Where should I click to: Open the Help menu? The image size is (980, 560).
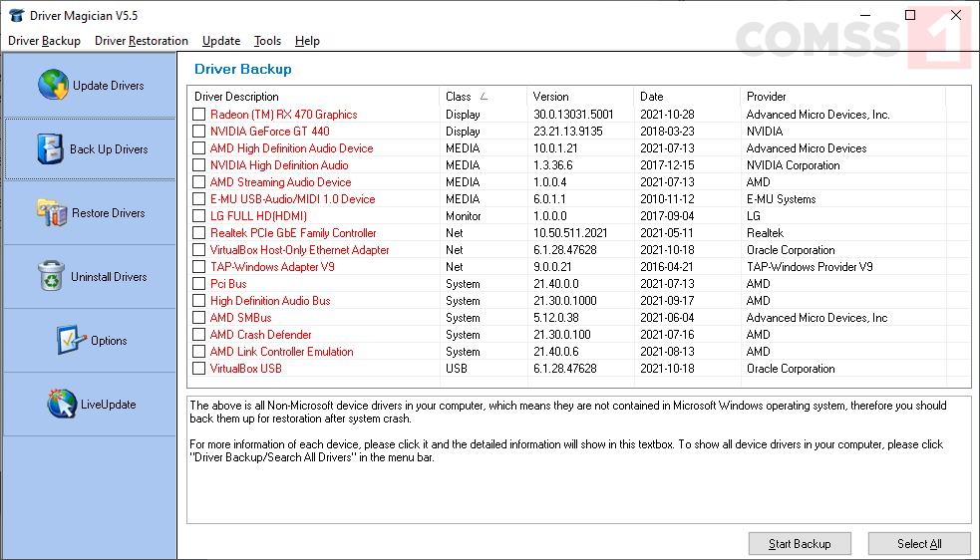coord(307,41)
